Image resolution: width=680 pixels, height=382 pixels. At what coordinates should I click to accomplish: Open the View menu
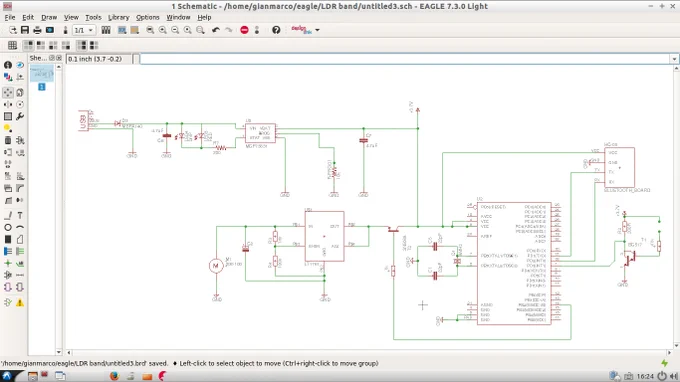click(71, 17)
